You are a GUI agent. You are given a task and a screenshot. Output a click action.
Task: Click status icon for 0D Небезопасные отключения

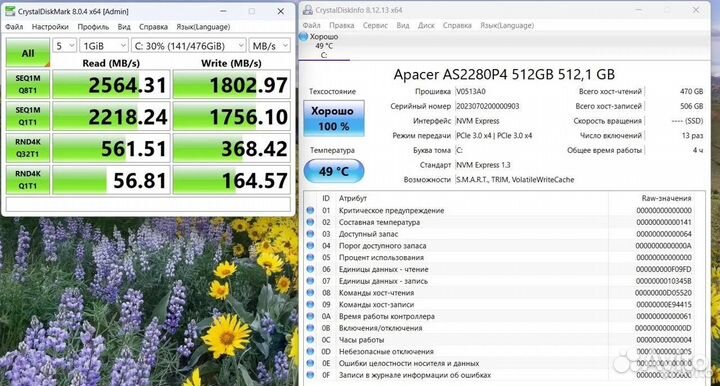pyautogui.click(x=310, y=352)
